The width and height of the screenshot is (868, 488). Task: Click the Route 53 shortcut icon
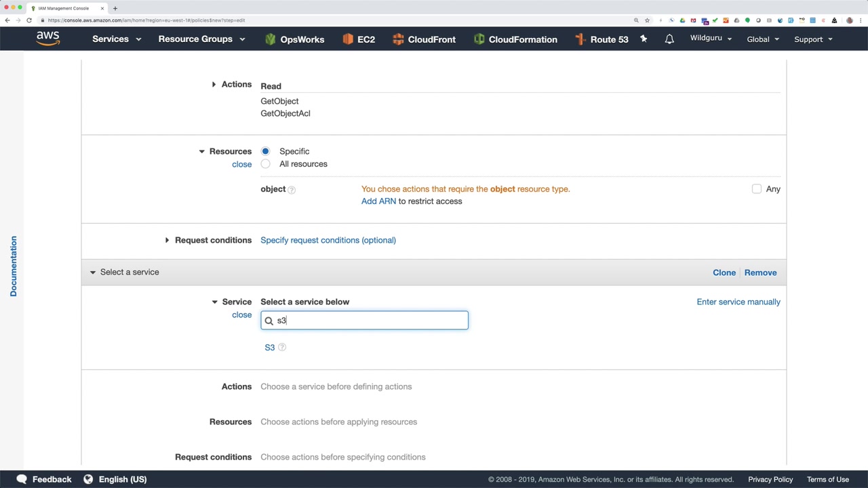(580, 39)
